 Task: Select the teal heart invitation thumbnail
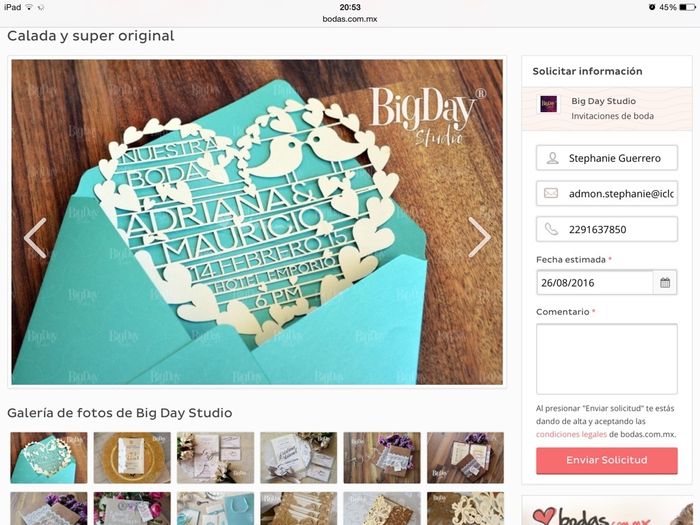point(49,458)
